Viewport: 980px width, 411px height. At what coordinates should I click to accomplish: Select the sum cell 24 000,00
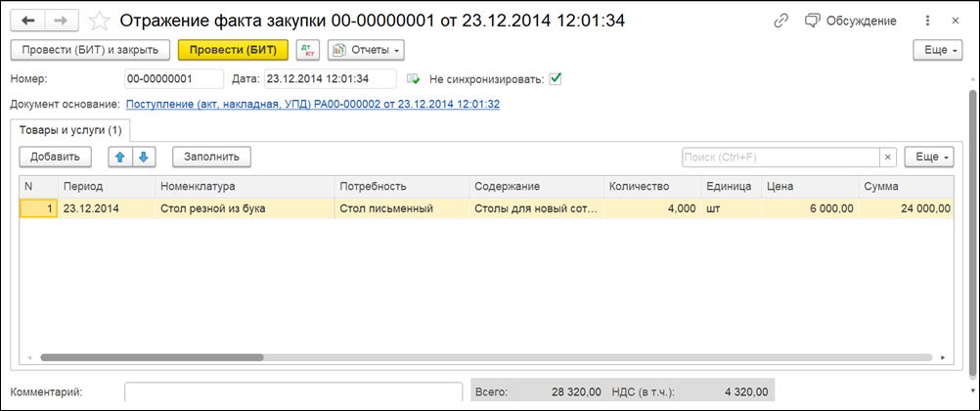click(907, 208)
